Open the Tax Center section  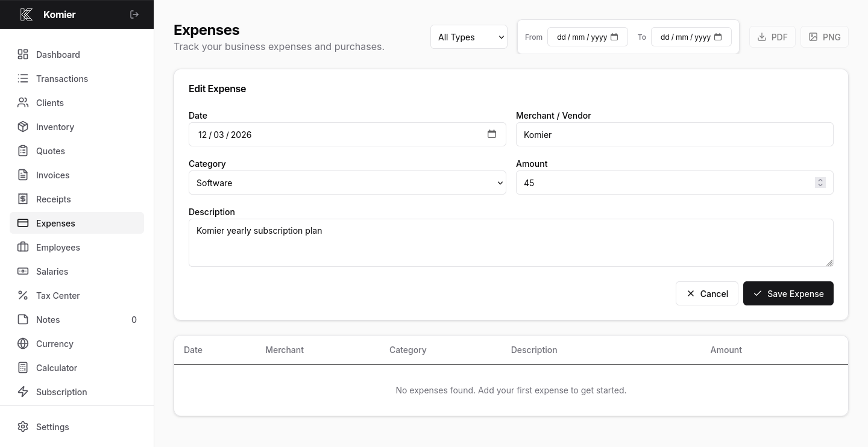click(57, 295)
